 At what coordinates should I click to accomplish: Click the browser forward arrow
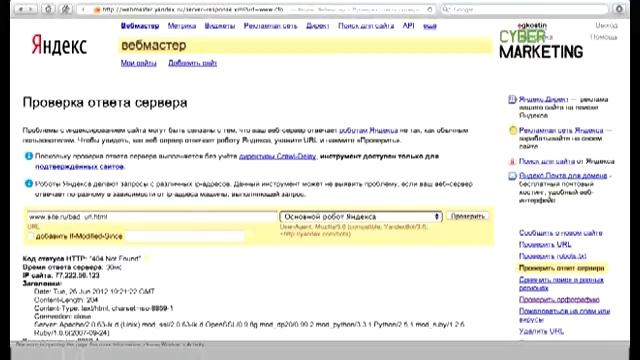coord(31,9)
